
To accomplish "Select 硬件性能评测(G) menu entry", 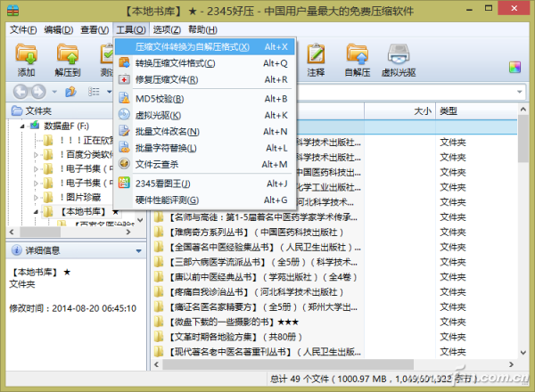I will (205, 200).
